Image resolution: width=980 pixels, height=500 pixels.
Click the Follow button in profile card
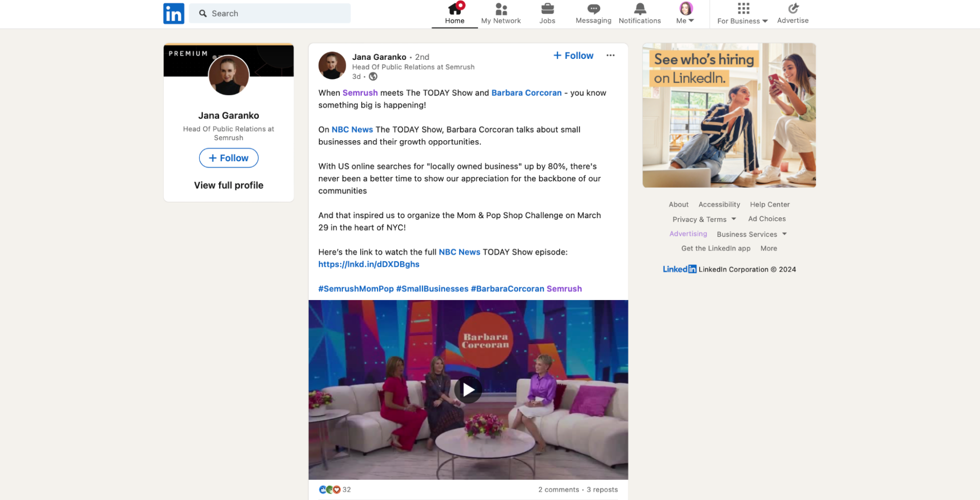click(228, 158)
